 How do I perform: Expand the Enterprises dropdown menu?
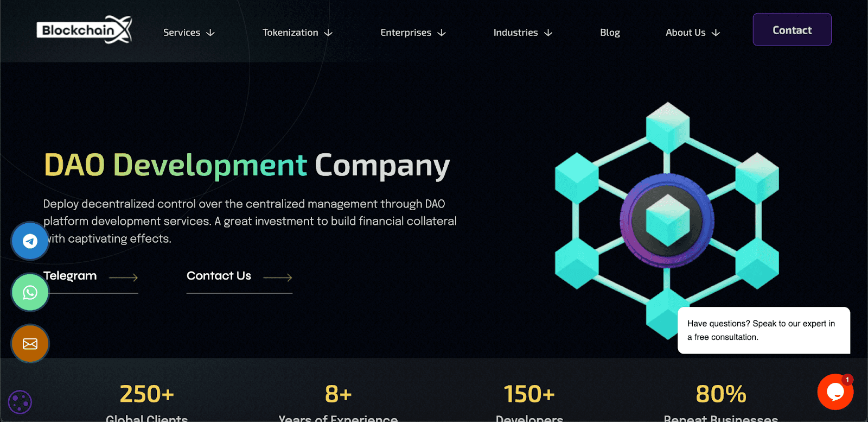[x=413, y=33]
